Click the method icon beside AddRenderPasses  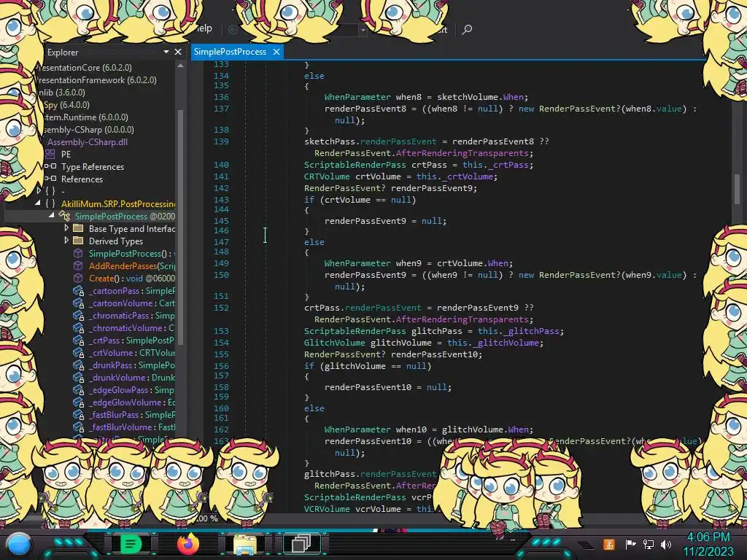[x=78, y=265]
